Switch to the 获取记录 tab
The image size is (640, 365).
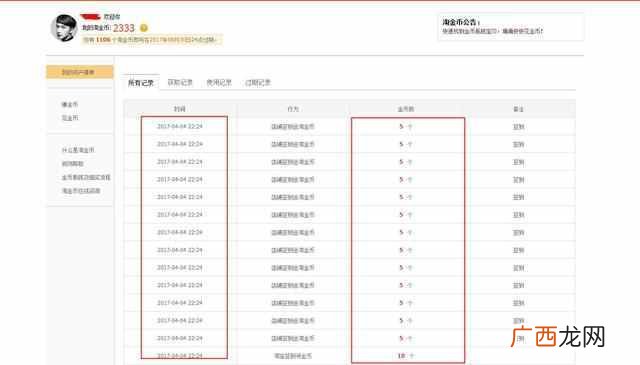point(180,82)
